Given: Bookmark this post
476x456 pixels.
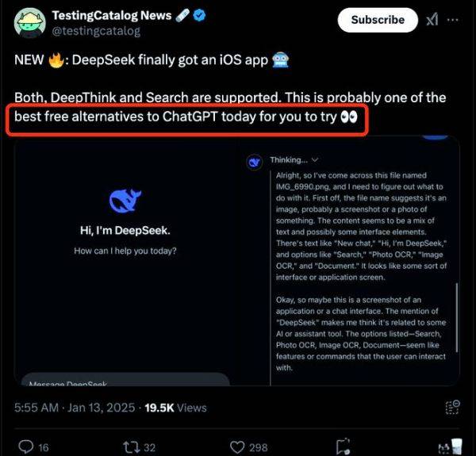Looking at the screenshot, I should 343,447.
